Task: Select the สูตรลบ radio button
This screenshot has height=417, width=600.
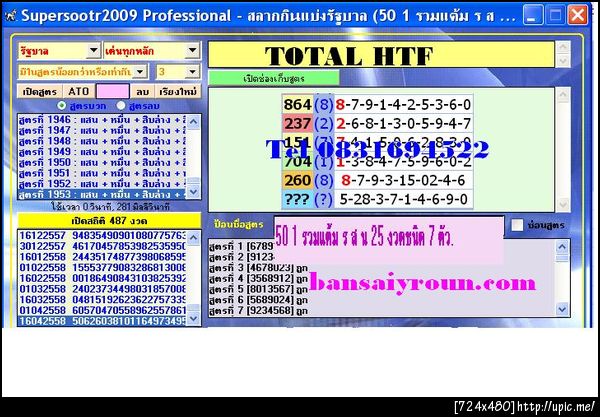Action: click(121, 106)
